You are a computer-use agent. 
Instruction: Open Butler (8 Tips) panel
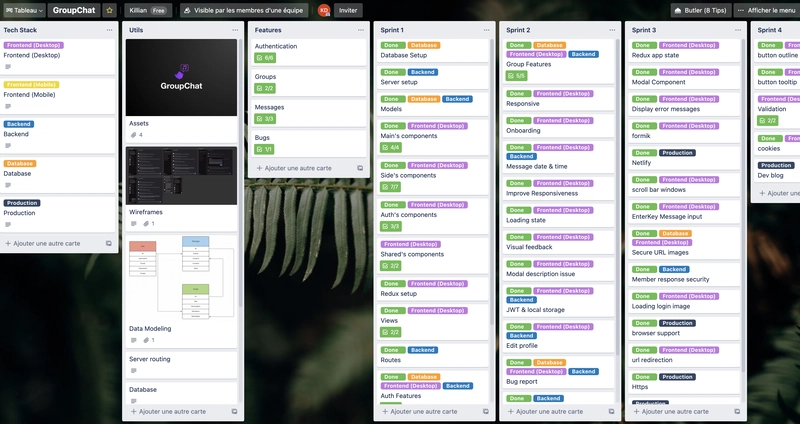(x=700, y=10)
